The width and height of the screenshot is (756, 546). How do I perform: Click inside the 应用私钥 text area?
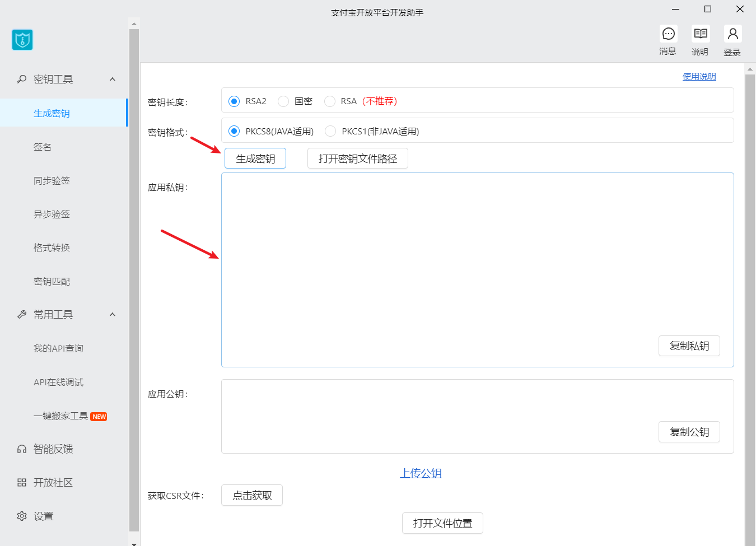coord(478,270)
